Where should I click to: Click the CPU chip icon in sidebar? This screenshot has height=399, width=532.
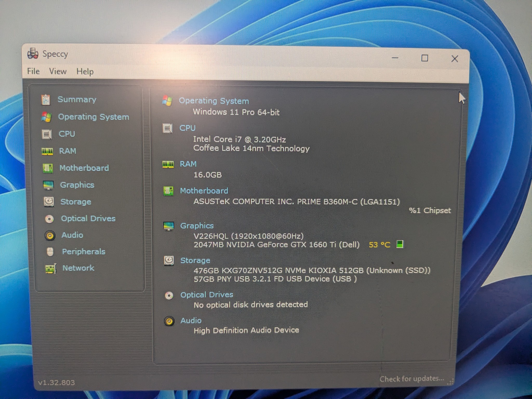[x=47, y=134]
